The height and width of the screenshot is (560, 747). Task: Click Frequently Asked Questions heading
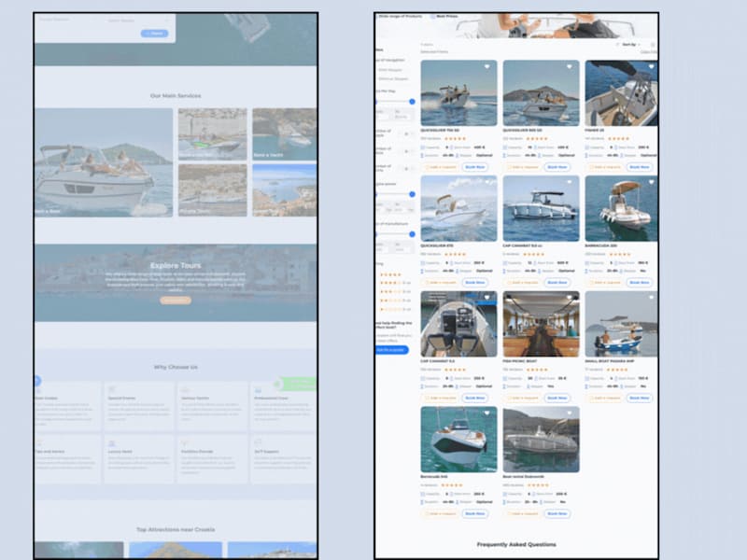pyautogui.click(x=516, y=544)
